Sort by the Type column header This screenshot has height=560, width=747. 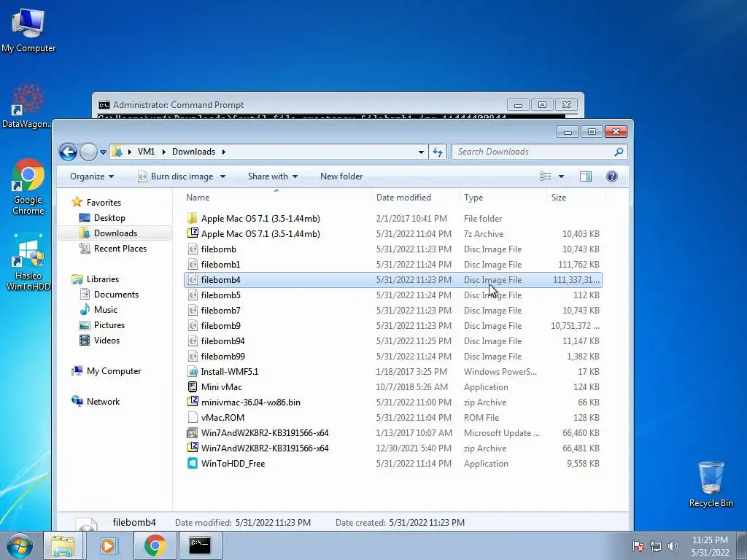click(503, 198)
